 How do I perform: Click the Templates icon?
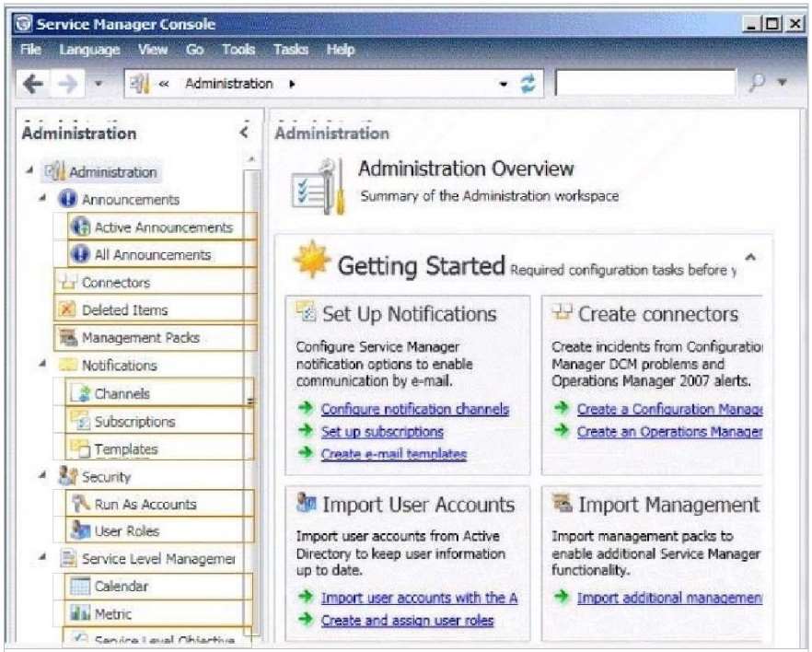pyautogui.click(x=80, y=448)
